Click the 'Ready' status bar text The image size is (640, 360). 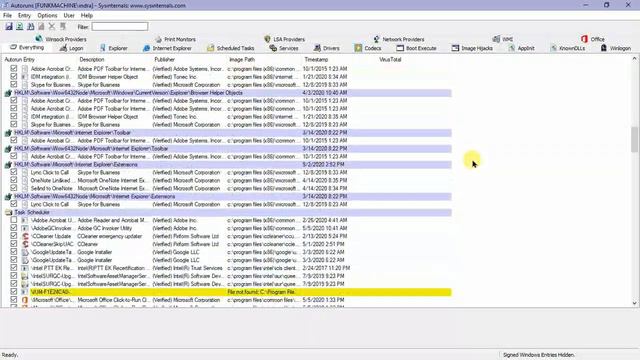(10, 355)
